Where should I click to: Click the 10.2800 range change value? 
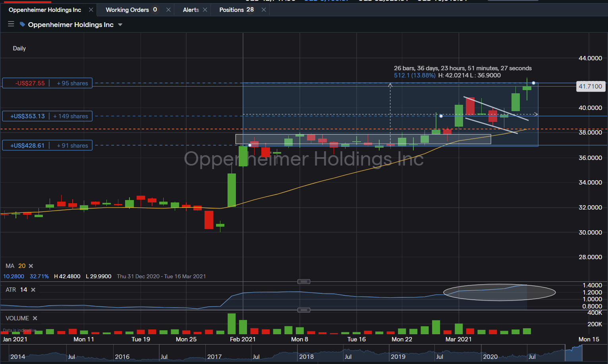(14, 277)
